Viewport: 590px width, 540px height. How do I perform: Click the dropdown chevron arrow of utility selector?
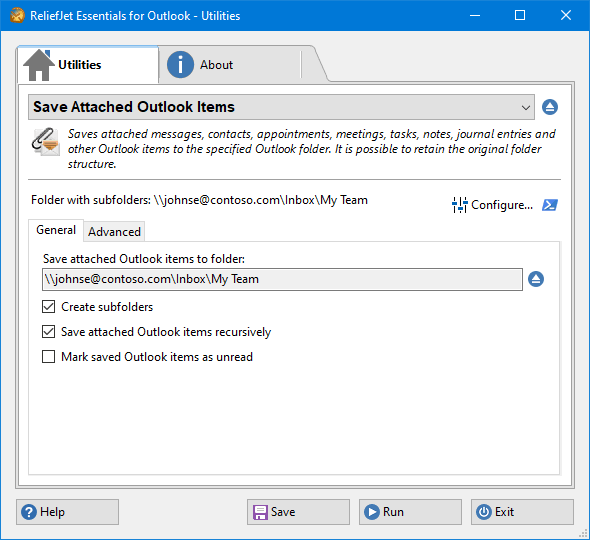pos(526,108)
